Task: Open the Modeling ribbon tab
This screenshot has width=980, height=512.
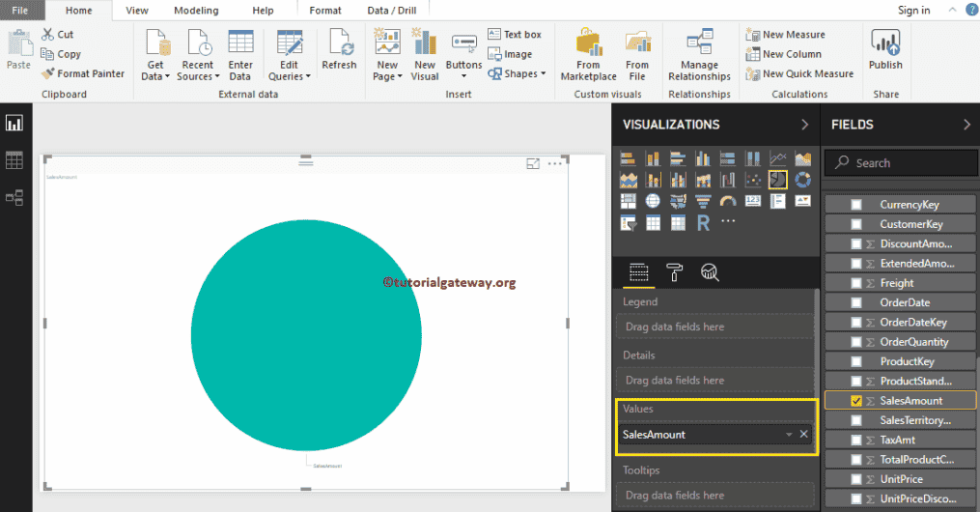Action: click(194, 11)
